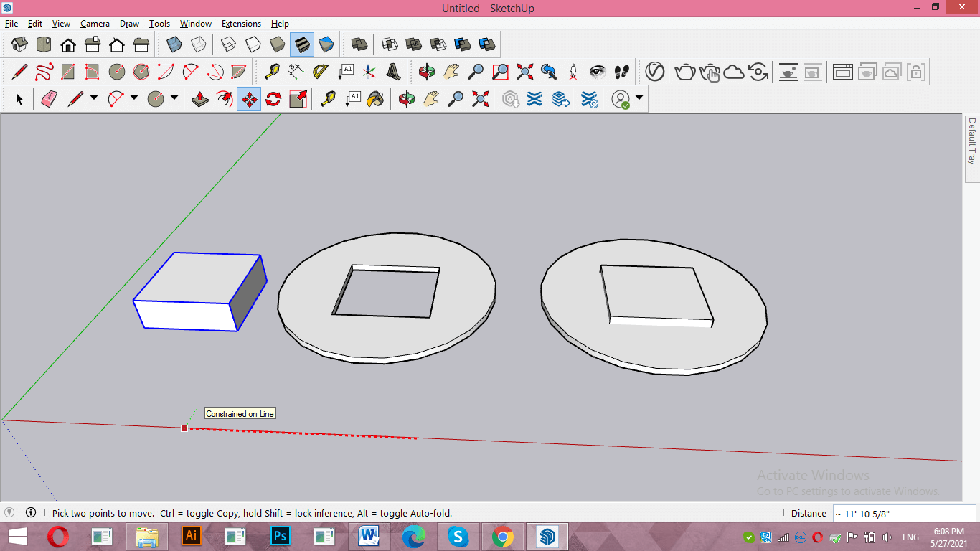Open the Extensions menu
This screenshot has height=551, width=980.
tap(241, 24)
